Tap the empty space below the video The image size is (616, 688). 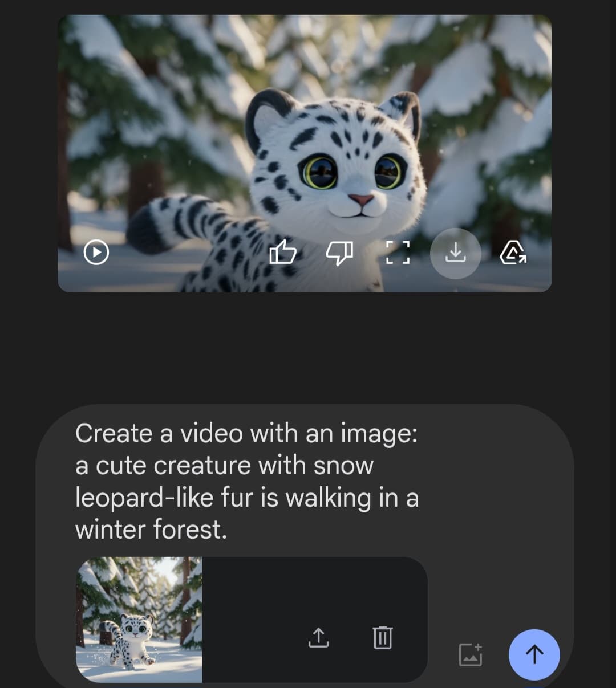(x=308, y=348)
